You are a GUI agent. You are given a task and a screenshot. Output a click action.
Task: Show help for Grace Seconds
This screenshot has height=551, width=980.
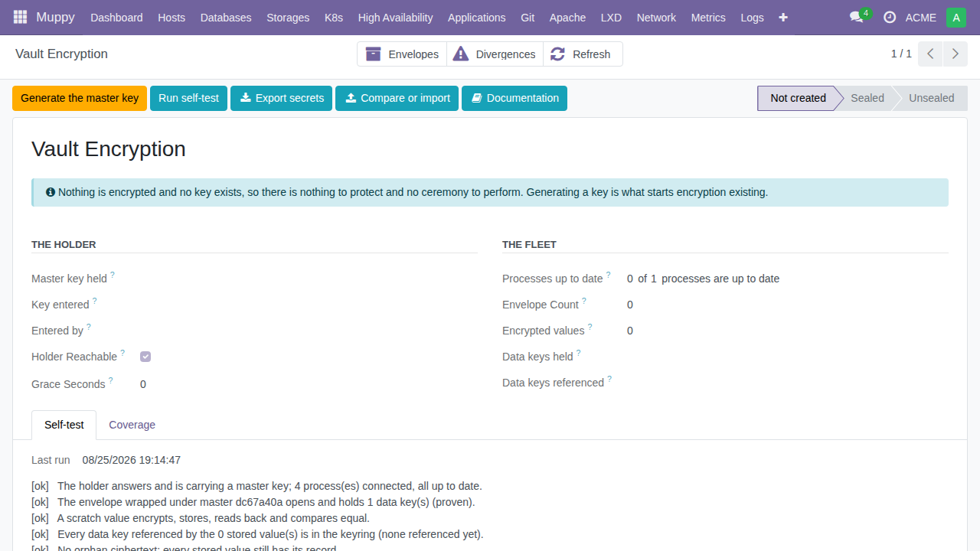pos(111,380)
